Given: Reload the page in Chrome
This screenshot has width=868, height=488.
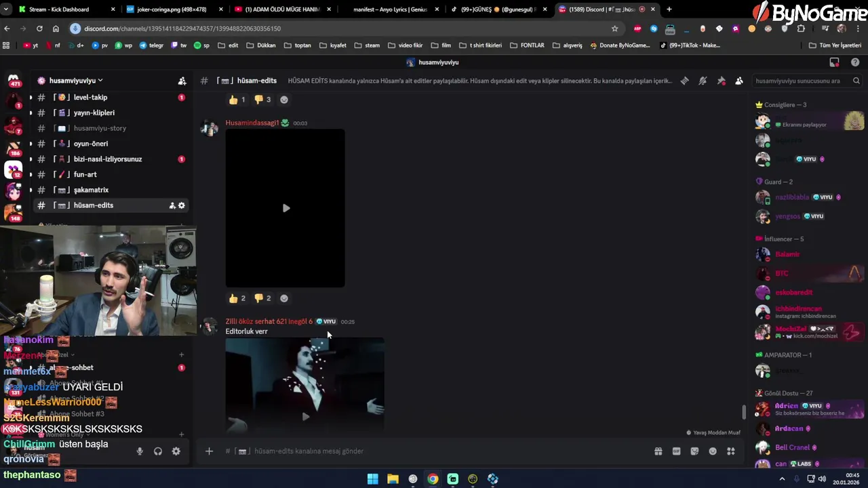Looking at the screenshot, I should 39,28.
